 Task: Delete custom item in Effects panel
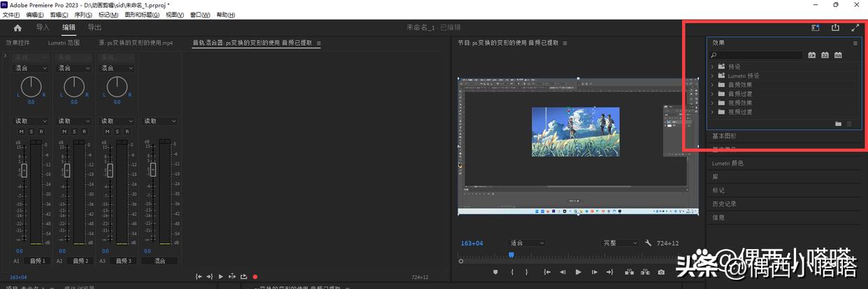(x=850, y=124)
